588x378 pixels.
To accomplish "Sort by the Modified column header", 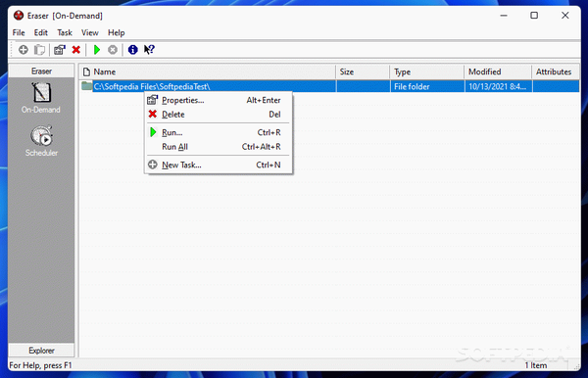I will click(x=498, y=71).
